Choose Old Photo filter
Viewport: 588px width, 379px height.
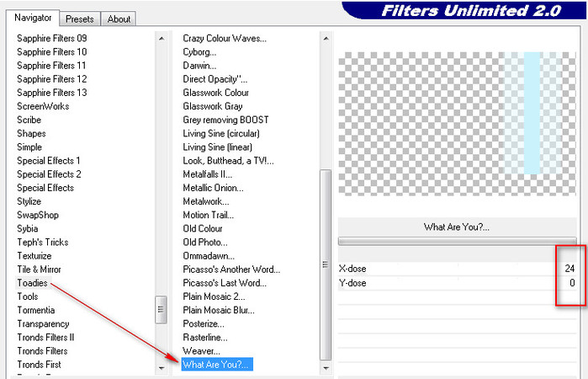205,243
